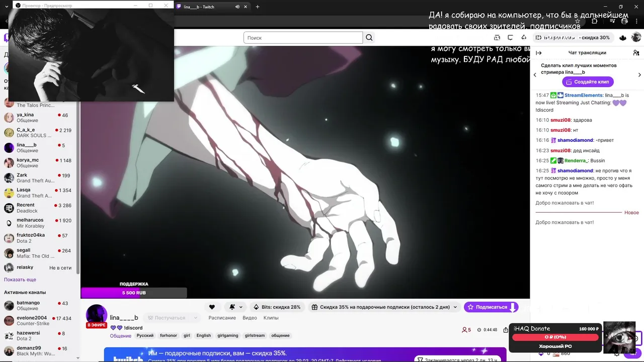This screenshot has height=362, width=644.
Task: Mute the tab via speaker icon
Action: [237, 7]
